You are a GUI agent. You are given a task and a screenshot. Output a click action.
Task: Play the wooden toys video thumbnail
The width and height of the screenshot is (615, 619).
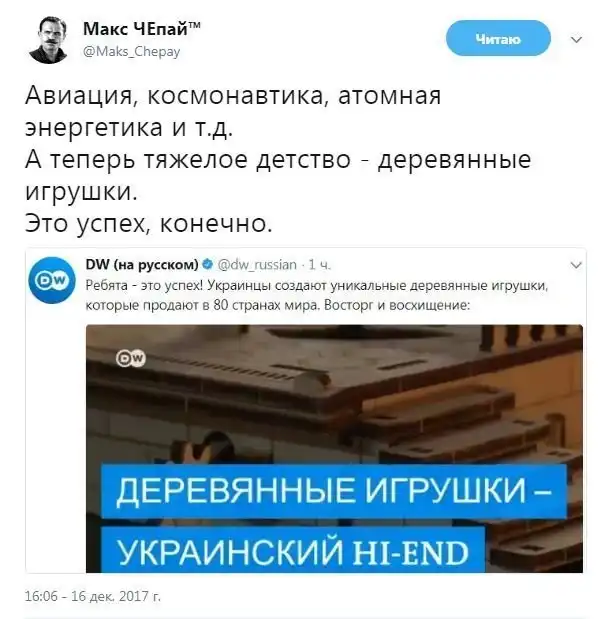[334, 448]
